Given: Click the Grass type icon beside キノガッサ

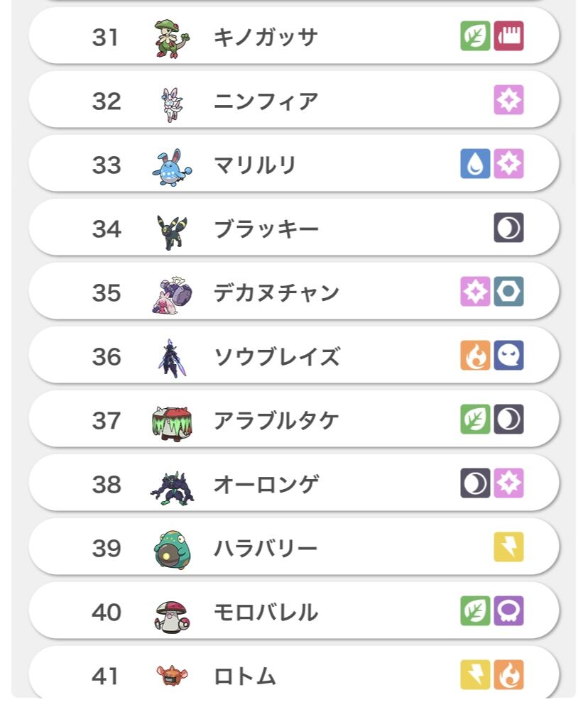Looking at the screenshot, I should click(475, 36).
